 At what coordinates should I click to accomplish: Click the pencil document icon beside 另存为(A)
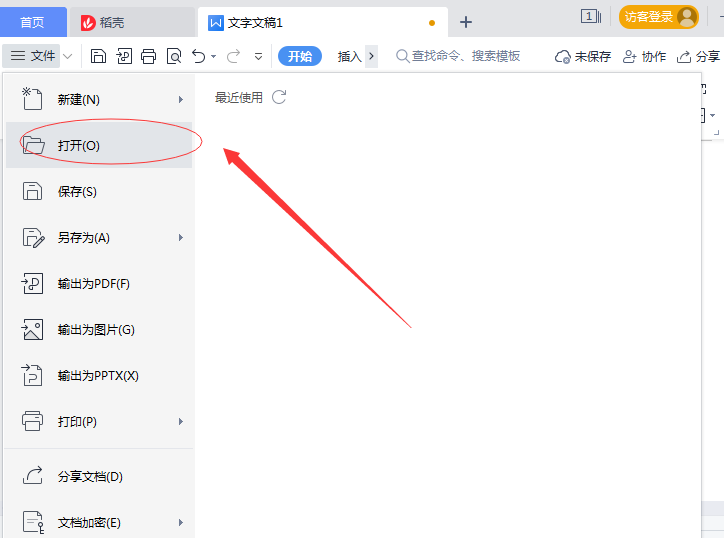[33, 237]
